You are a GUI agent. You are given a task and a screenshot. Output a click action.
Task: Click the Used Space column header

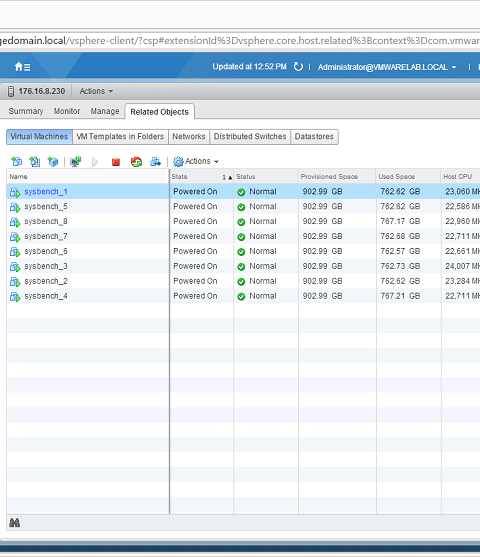[x=408, y=177]
